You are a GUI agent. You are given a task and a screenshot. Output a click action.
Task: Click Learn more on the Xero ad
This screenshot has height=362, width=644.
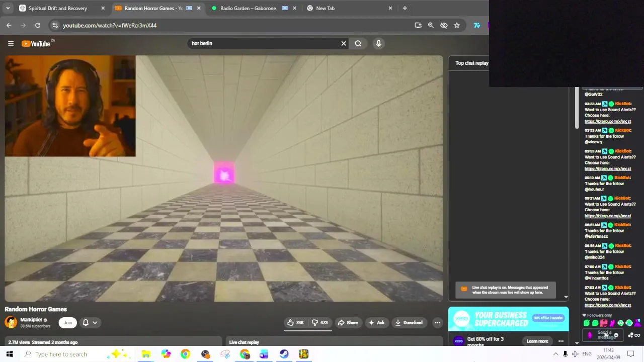point(537,341)
